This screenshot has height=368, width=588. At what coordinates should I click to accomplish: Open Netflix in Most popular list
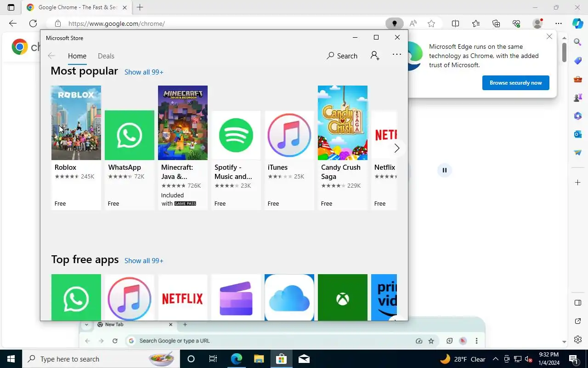(384, 160)
